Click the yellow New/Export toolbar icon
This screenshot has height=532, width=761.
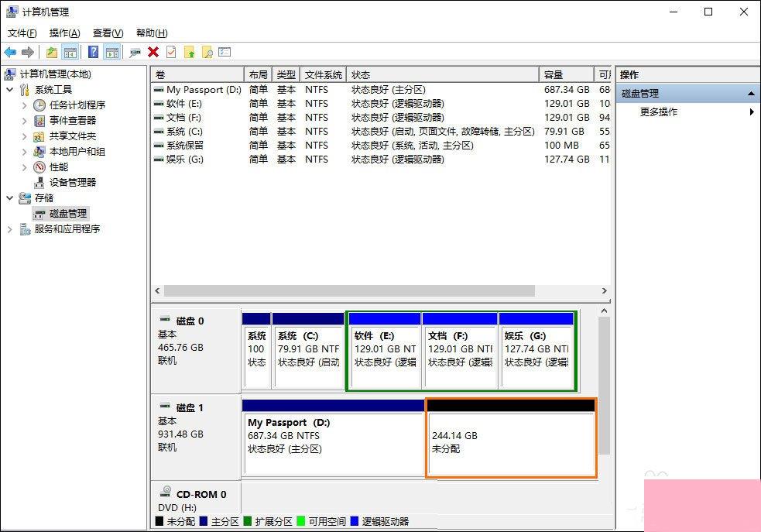pos(189,52)
